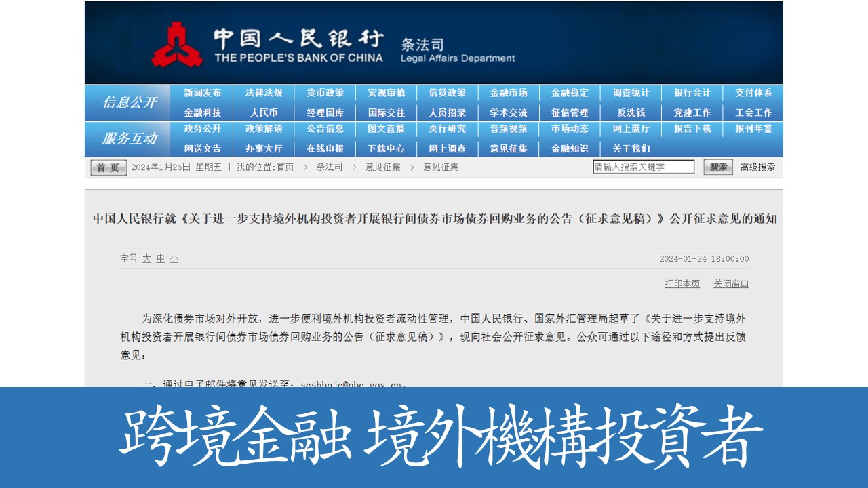Go to the 政策解读 section
This screenshot has height=488, width=868.
coord(264,129)
